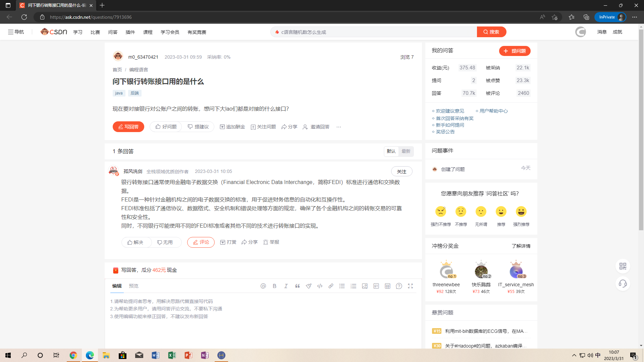Select the '强烈不推荐' angry face
The image size is (644, 362).
[441, 212]
